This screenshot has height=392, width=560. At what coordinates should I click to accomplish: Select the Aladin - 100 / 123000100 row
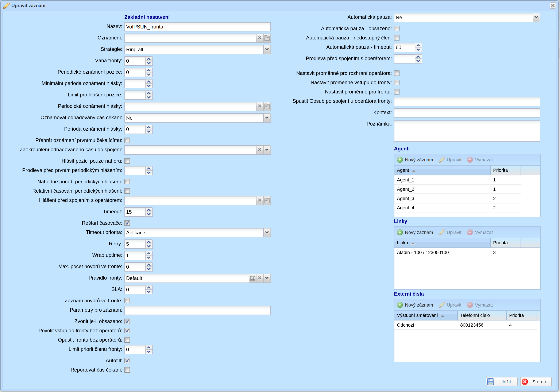coord(457,253)
